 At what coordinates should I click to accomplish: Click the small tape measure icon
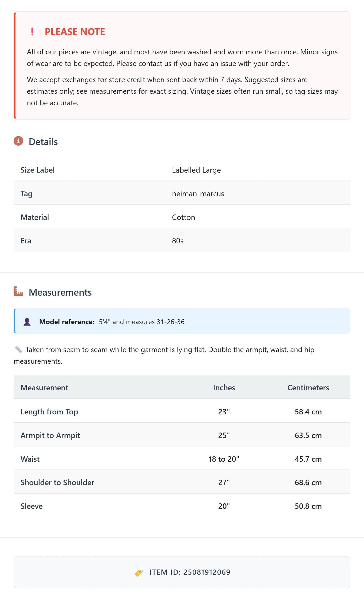[x=18, y=350]
